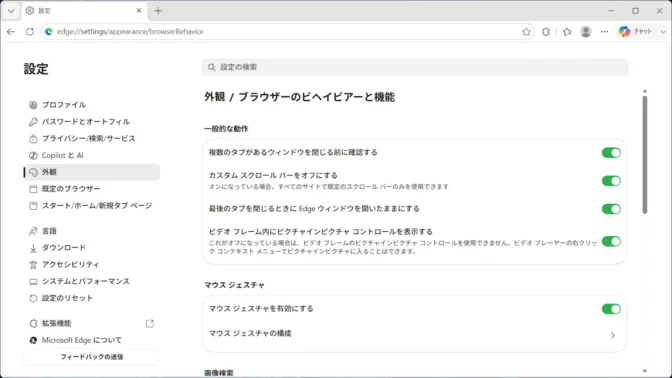Image resolution: width=672 pixels, height=378 pixels.
Task: Click the palette icon next to 外観
Action: (33, 172)
